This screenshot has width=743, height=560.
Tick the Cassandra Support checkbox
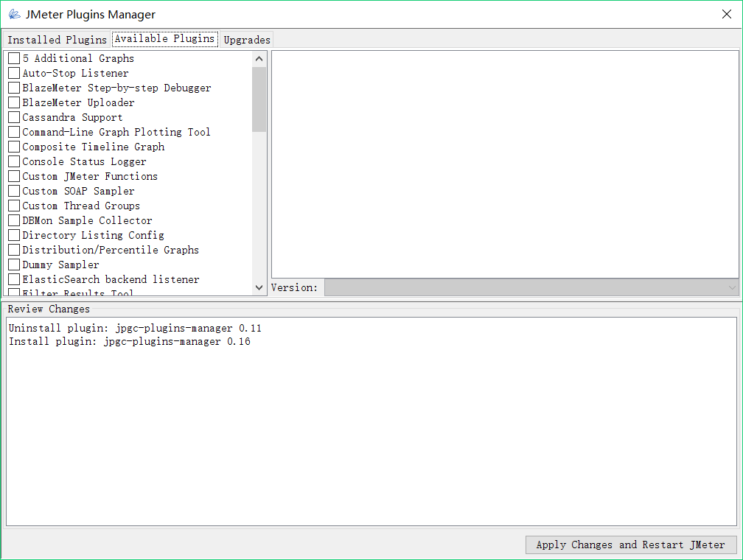pyautogui.click(x=14, y=117)
